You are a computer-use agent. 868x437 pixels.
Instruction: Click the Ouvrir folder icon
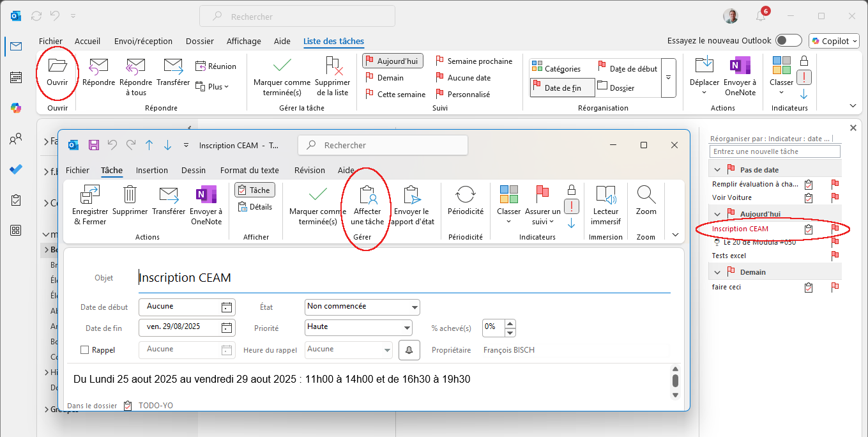pyautogui.click(x=57, y=66)
